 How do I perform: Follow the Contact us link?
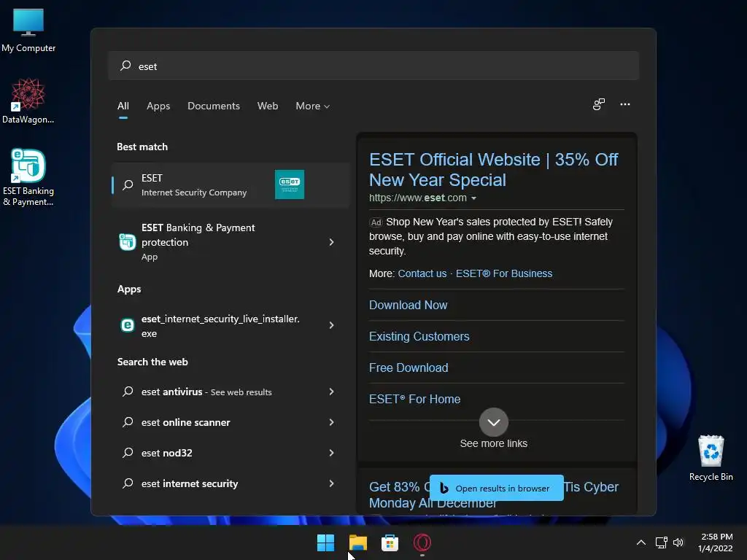[x=422, y=273]
